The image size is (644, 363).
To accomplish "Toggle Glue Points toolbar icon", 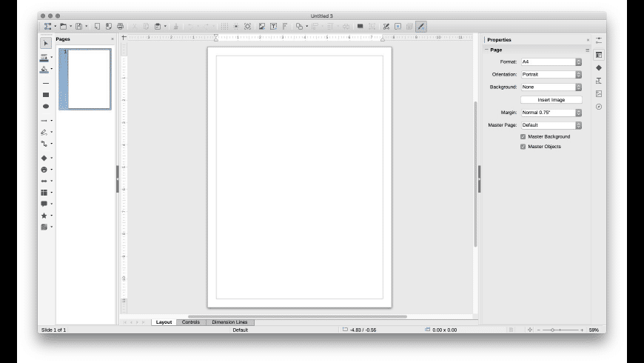I will pyautogui.click(x=398, y=27).
